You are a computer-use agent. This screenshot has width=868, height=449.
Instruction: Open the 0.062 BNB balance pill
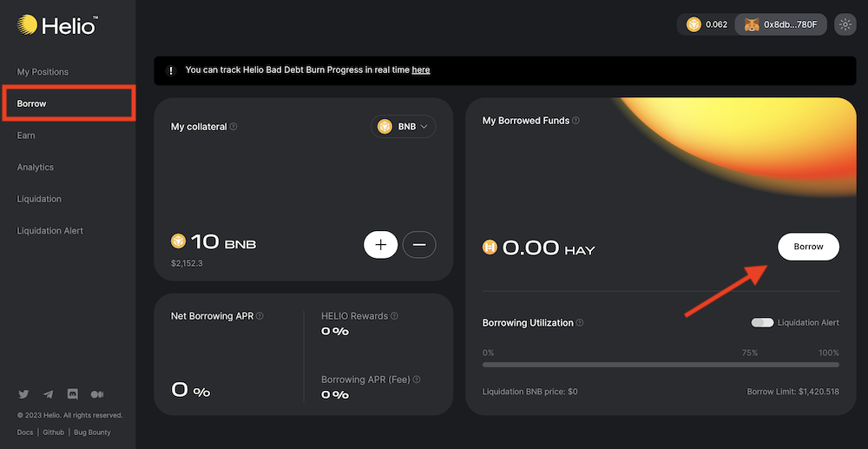(x=707, y=24)
